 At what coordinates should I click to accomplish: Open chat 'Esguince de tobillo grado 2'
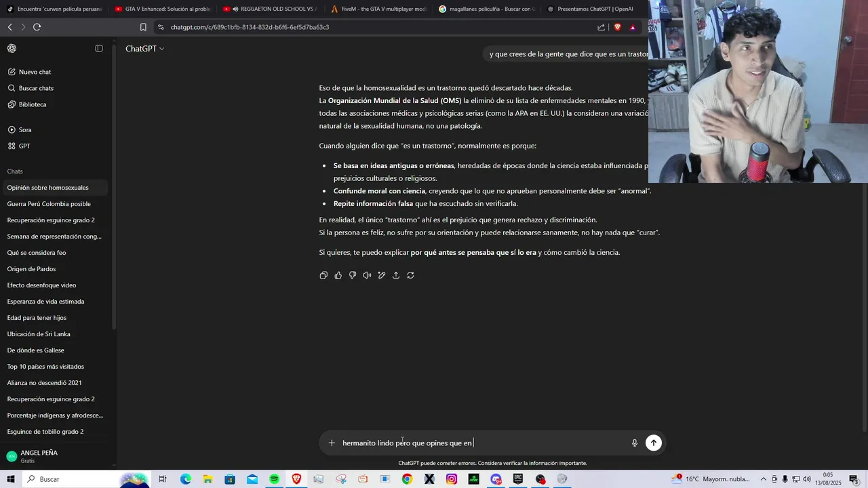click(x=55, y=432)
